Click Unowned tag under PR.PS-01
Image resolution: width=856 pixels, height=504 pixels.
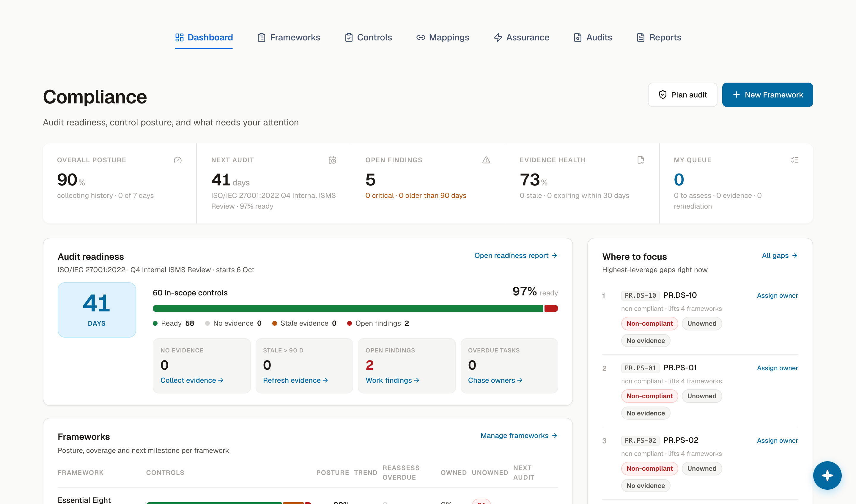702,396
